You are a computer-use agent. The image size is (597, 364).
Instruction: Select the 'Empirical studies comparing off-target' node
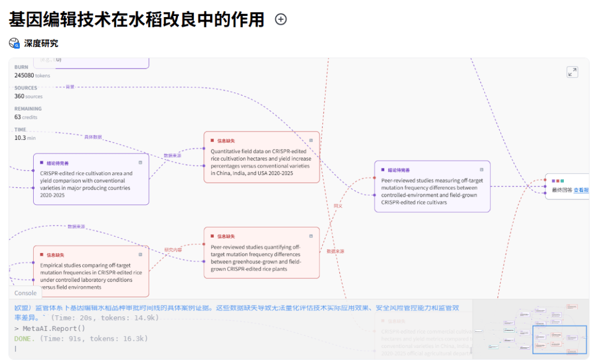tap(91, 276)
